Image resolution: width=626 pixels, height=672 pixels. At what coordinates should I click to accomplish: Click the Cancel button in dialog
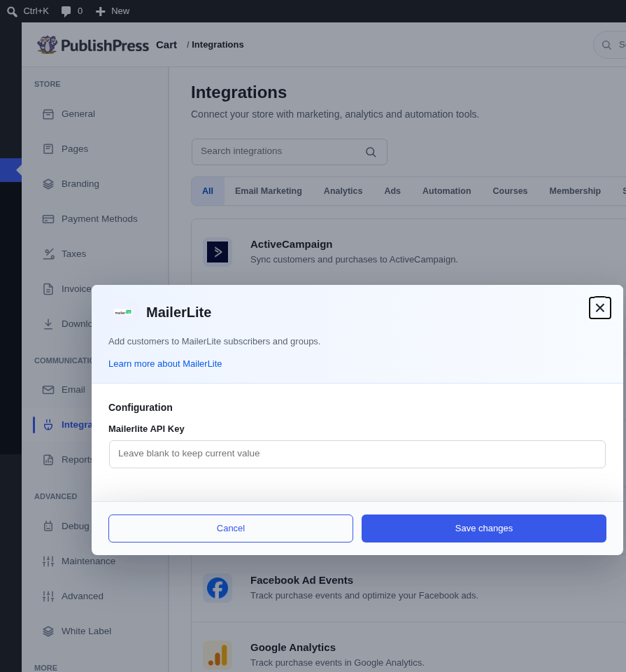[231, 528]
